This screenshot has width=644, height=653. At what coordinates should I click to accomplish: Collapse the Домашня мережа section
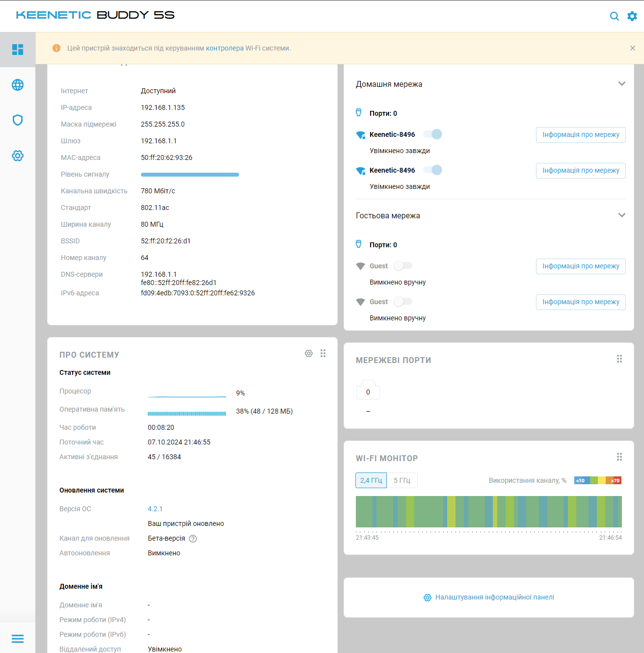click(622, 83)
